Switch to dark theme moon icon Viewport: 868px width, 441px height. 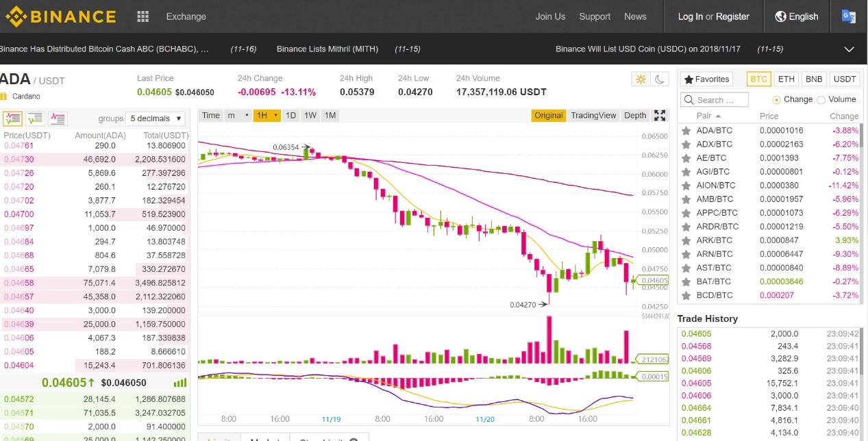pos(659,79)
